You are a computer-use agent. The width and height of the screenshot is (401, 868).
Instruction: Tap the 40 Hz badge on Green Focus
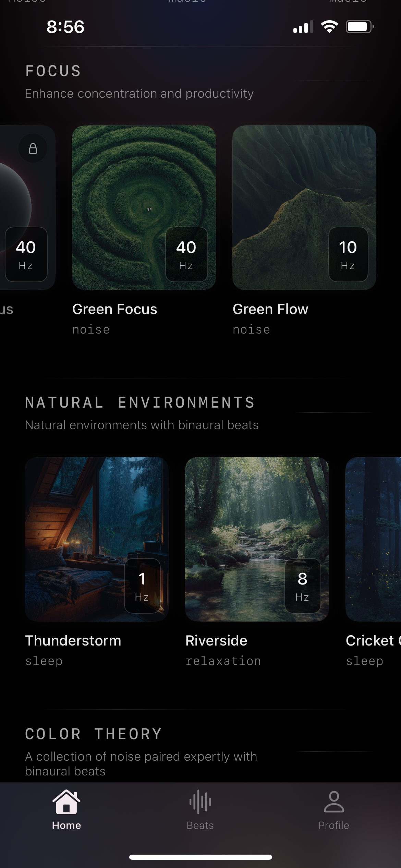[x=186, y=254]
